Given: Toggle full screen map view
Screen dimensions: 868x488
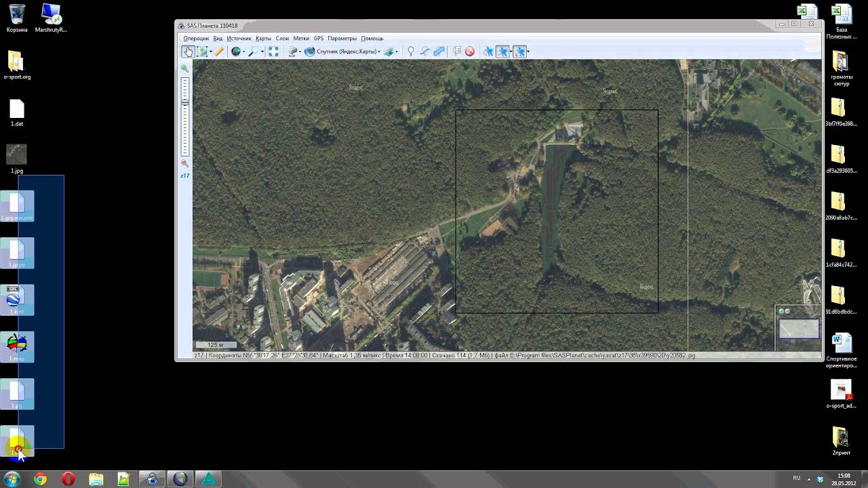Looking at the screenshot, I should point(273,52).
